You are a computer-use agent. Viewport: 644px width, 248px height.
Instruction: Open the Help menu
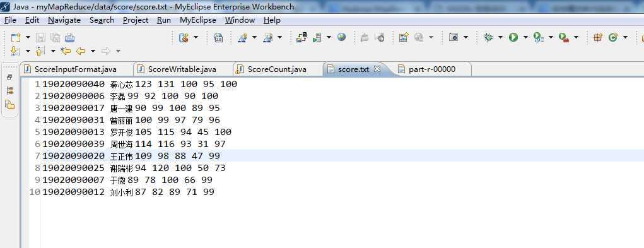pos(272,20)
